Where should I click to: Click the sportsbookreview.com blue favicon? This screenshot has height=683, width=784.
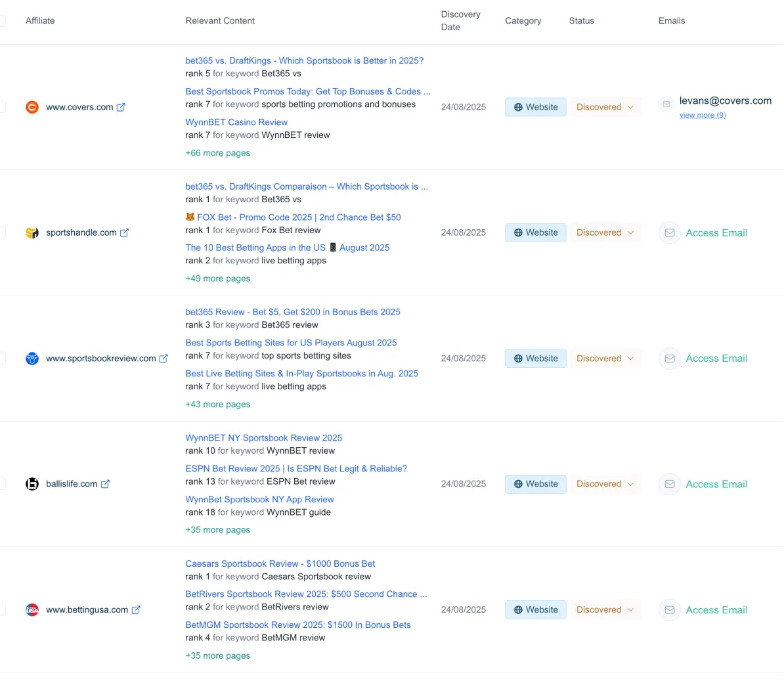click(x=32, y=359)
